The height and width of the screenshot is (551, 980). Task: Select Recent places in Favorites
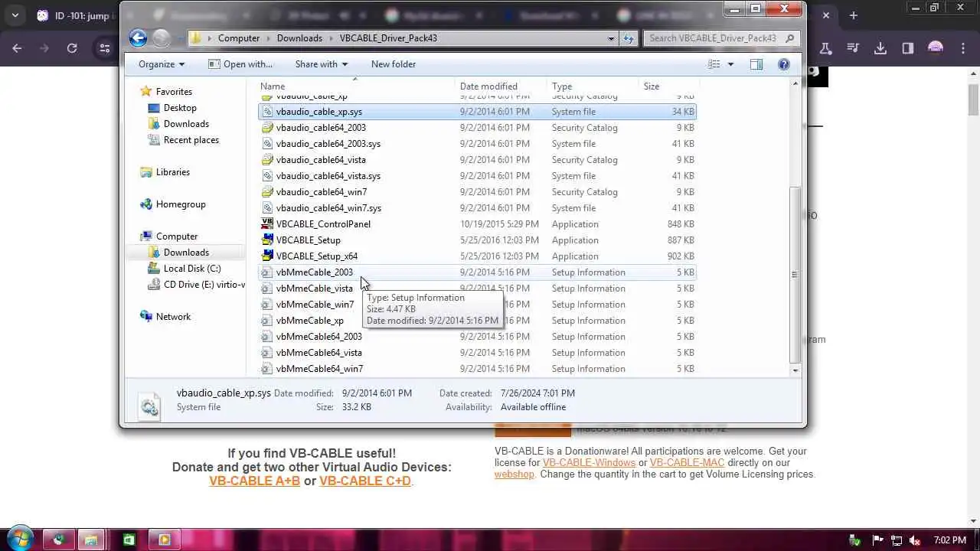click(x=191, y=140)
